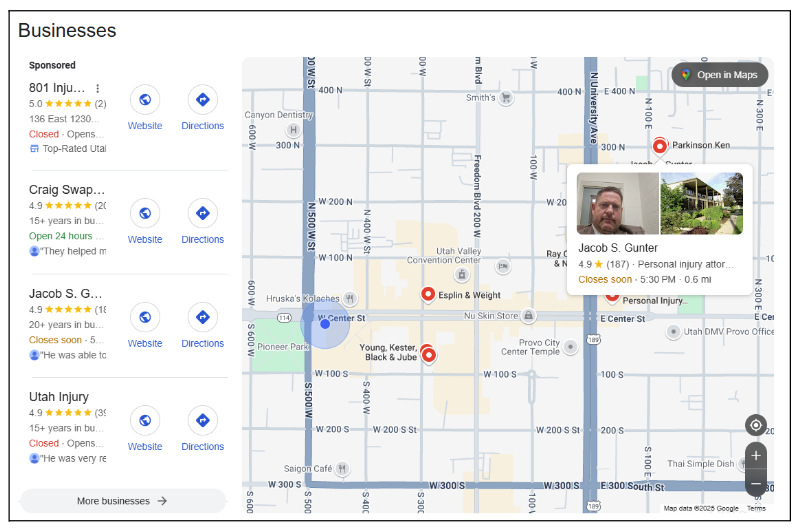Click Utah DMV Provo Office marker

[673, 331]
